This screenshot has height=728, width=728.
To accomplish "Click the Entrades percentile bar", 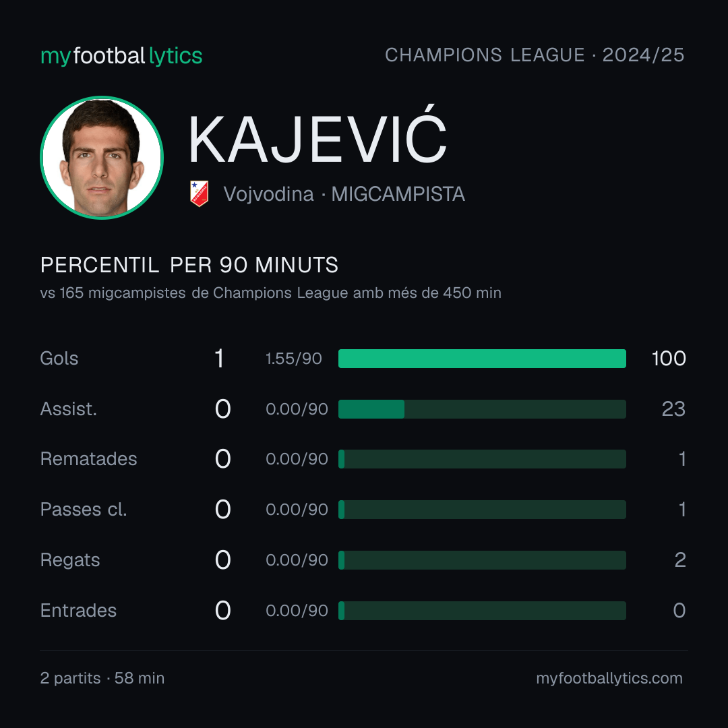I will pos(482,611).
